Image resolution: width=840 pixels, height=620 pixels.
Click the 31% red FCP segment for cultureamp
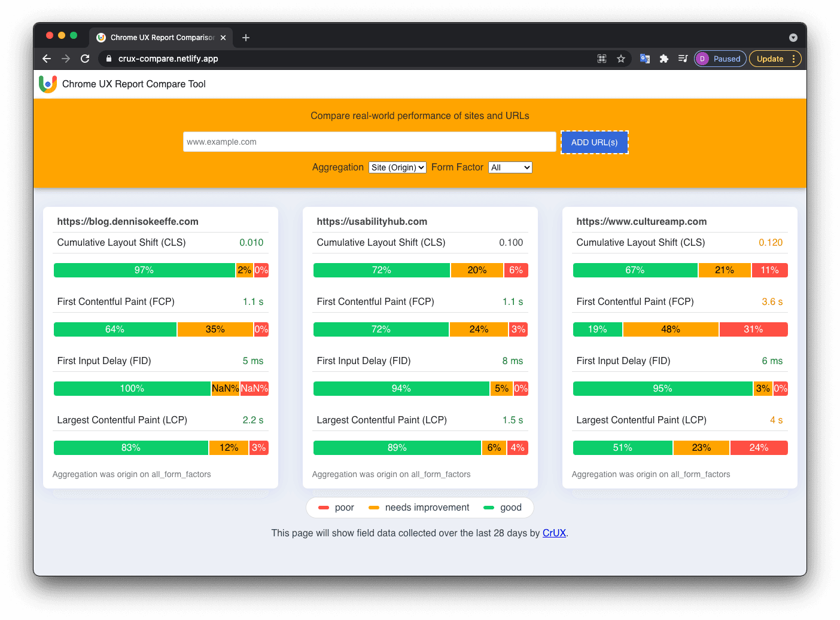[753, 329]
